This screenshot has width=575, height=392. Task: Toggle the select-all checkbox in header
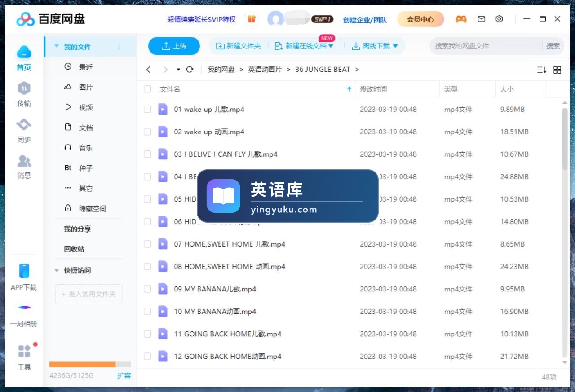[147, 89]
